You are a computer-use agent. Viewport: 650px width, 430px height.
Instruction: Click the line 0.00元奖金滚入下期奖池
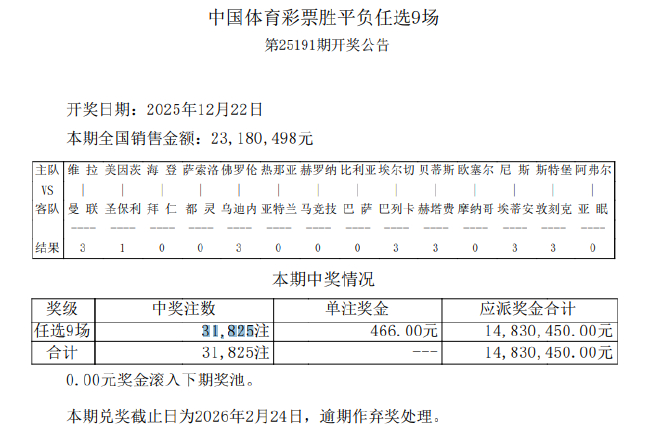(x=160, y=380)
